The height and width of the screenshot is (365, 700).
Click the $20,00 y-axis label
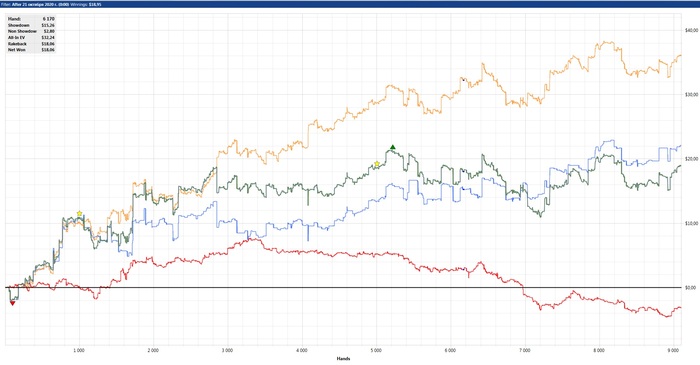click(691, 159)
